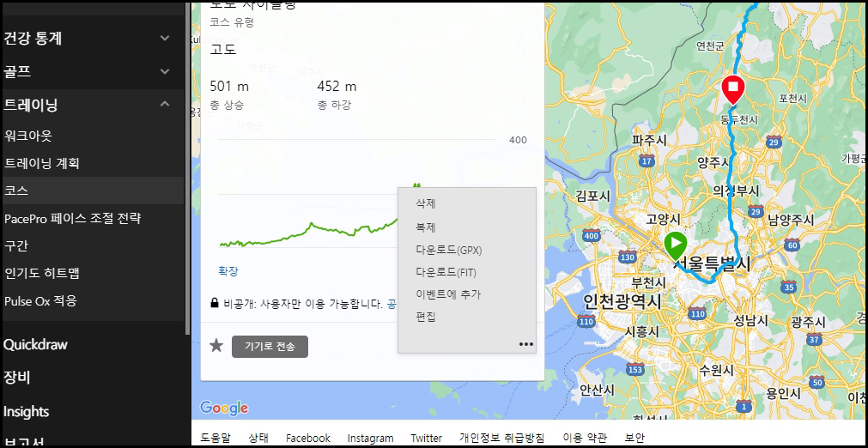Click the Google logo on map

pos(224,409)
